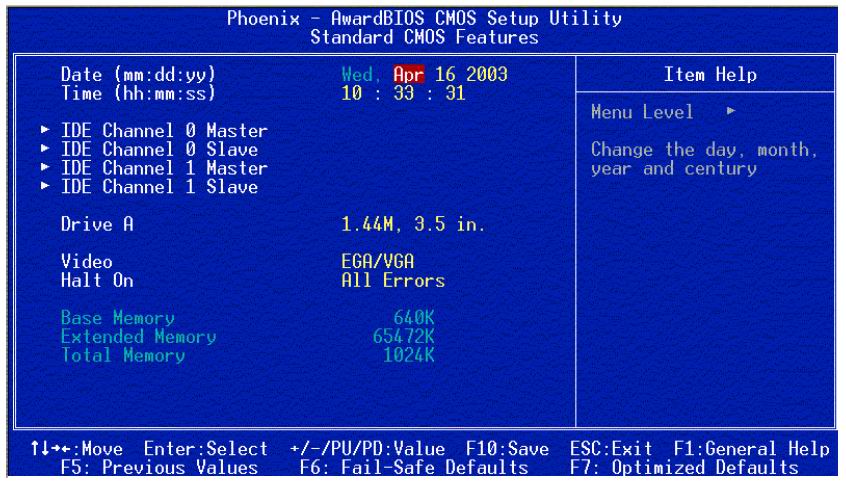Viewport: 846px width, 482px height.
Task: Select the hour value 10 in Time
Action: (x=351, y=93)
